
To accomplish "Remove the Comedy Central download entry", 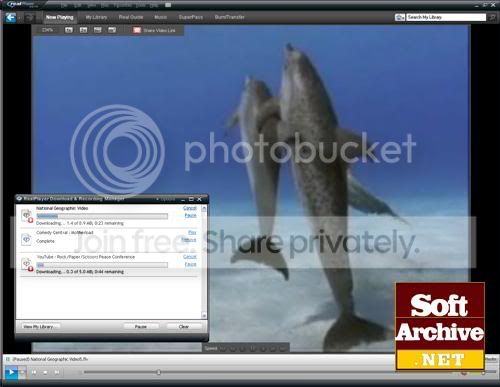I will [189, 240].
